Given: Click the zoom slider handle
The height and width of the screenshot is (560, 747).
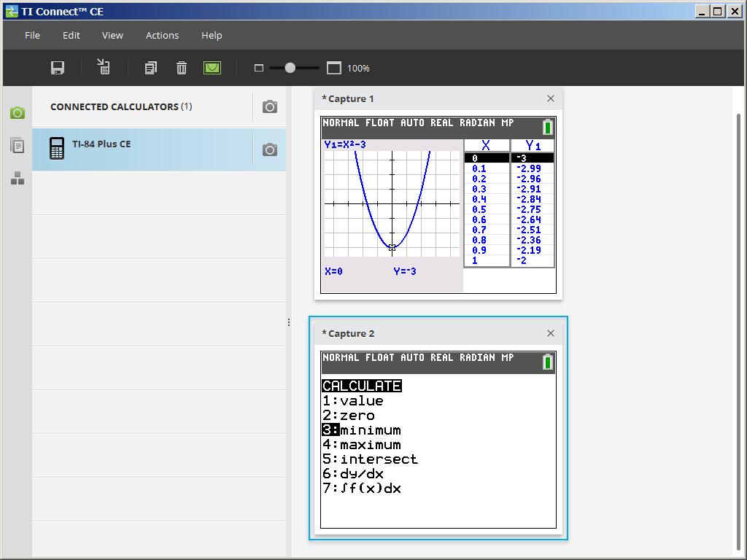Looking at the screenshot, I should [290, 68].
